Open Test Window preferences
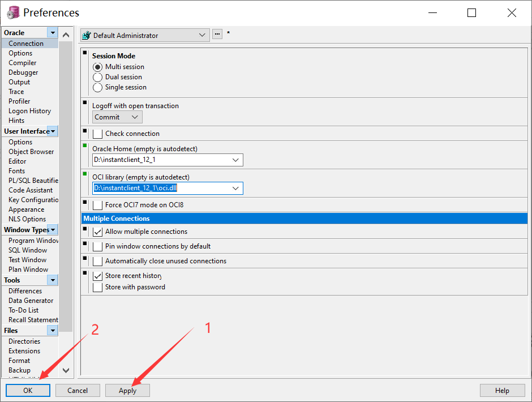 click(x=28, y=260)
